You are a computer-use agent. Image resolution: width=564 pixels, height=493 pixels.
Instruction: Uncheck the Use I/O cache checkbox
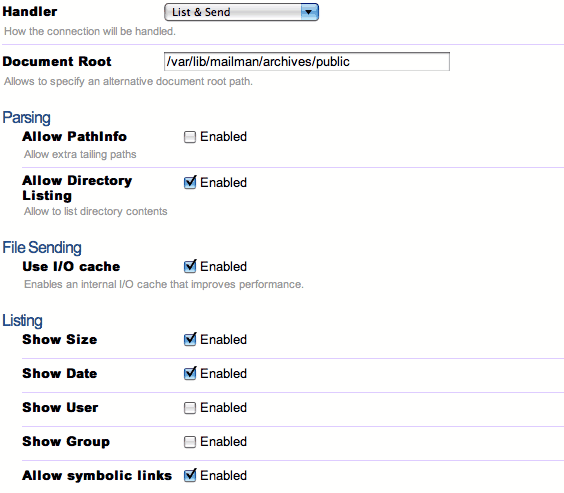pos(190,266)
